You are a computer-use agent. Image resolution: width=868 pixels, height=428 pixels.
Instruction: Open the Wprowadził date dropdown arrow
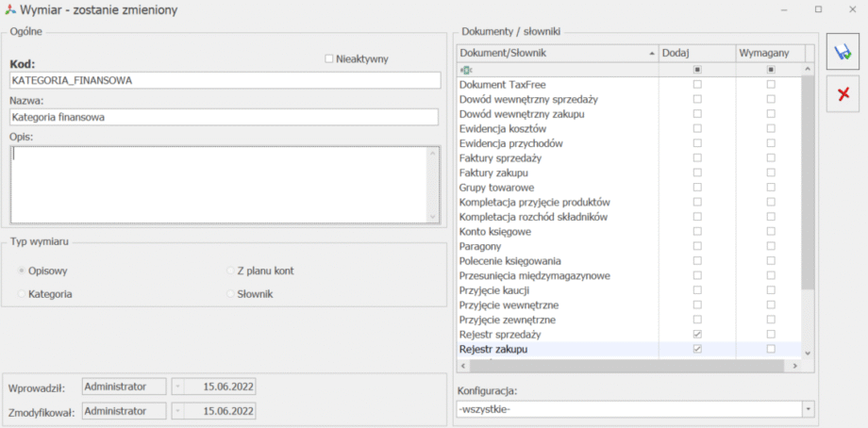point(175,387)
